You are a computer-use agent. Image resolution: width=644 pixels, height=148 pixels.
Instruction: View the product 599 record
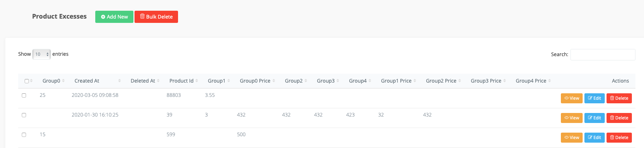point(572,138)
